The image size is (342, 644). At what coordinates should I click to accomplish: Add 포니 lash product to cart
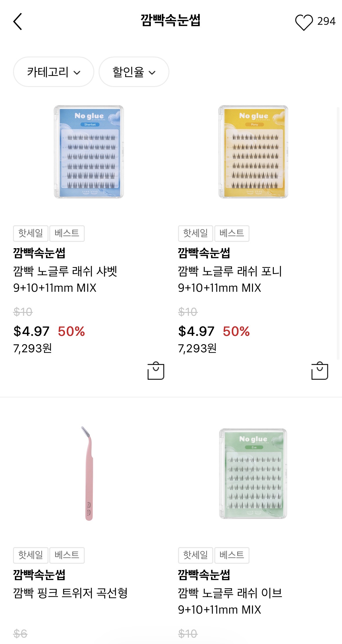tap(319, 371)
